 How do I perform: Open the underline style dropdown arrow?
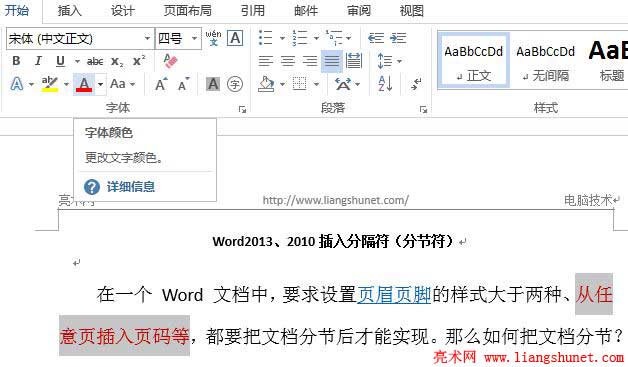tap(77, 61)
